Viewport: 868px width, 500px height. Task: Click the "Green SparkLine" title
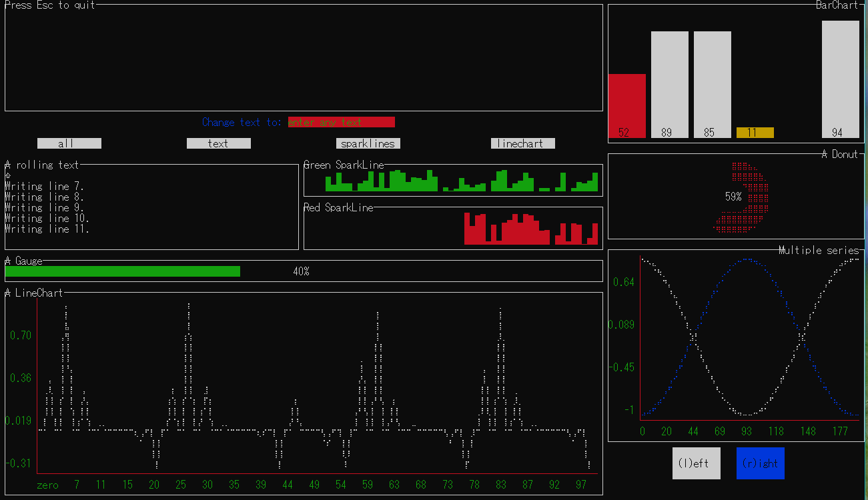point(344,165)
